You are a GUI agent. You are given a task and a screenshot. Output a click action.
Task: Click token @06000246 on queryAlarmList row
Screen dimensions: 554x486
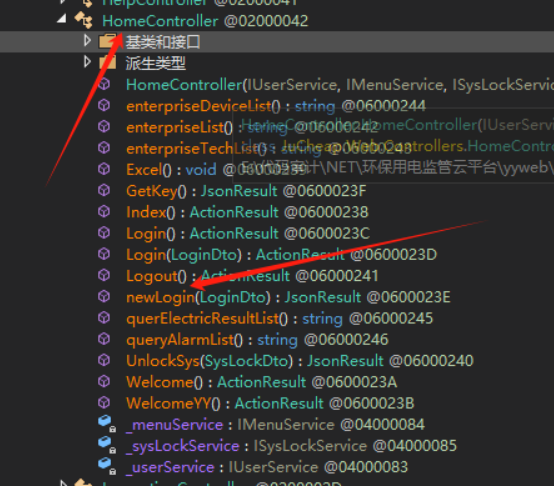(346, 340)
